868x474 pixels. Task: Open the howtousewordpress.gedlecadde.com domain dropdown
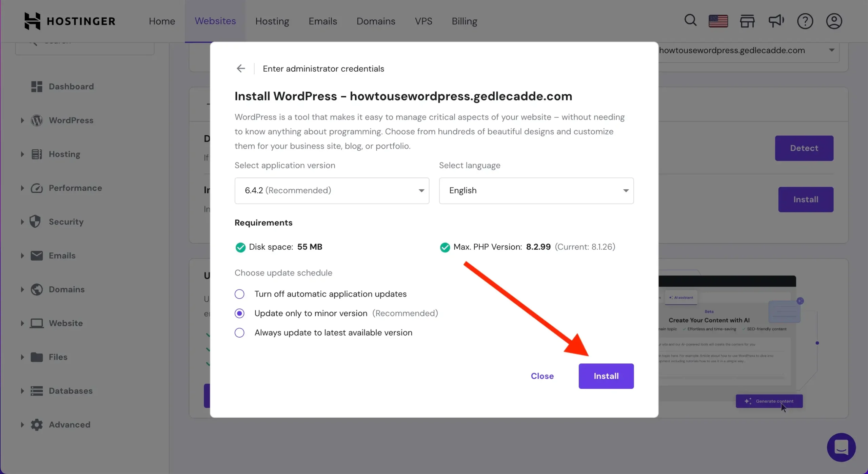[749, 51]
